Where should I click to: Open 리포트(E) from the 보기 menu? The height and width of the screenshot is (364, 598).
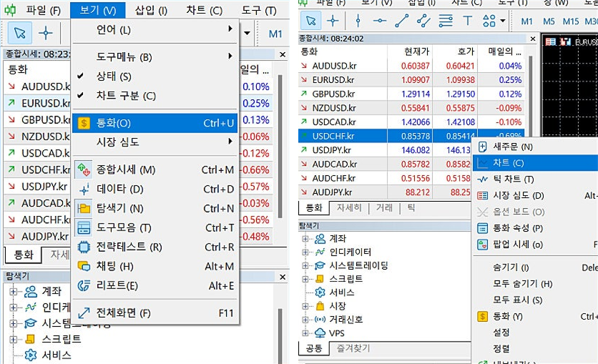click(155, 285)
